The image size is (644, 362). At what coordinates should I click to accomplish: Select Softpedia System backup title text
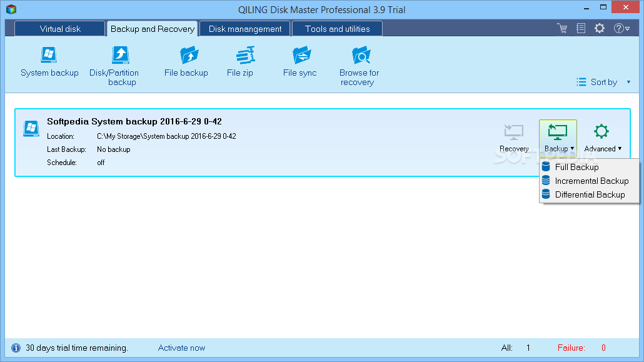[134, 122]
